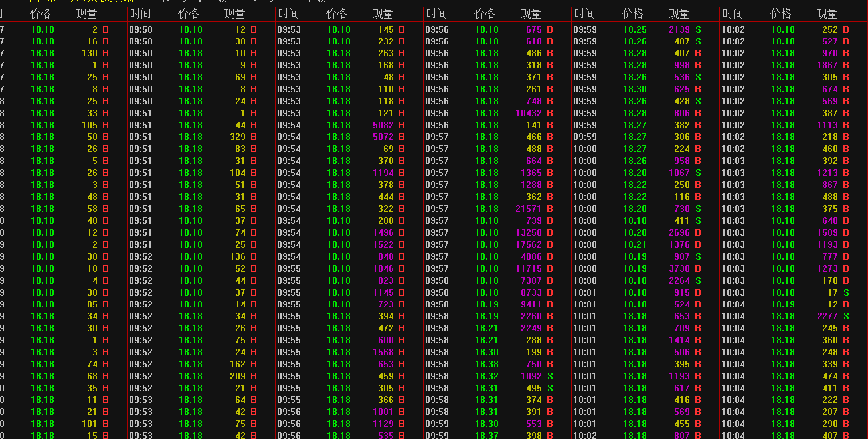Select the 2260 volume value

pyautogui.click(x=531, y=316)
